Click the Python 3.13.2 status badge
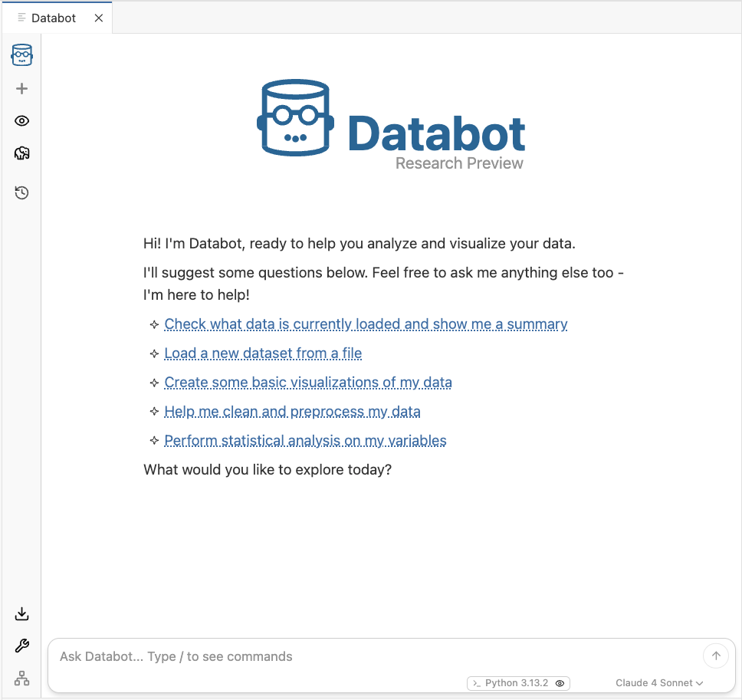 coord(517,683)
